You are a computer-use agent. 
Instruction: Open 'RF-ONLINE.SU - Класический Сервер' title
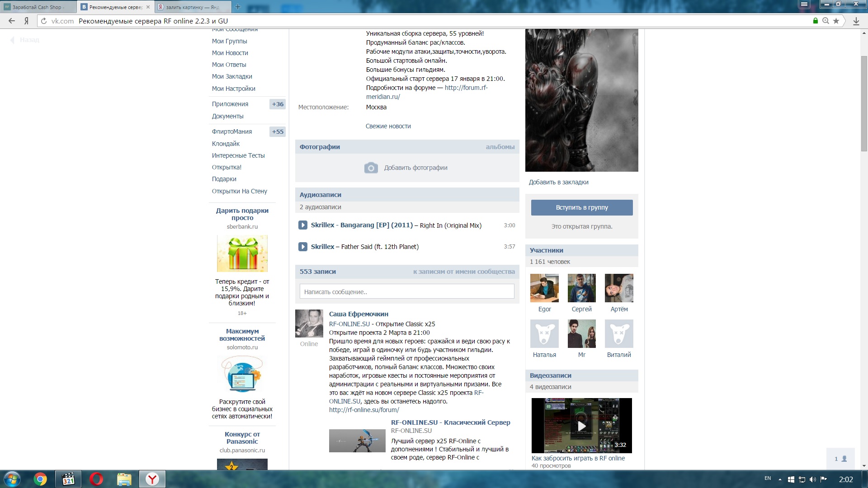[x=450, y=422]
